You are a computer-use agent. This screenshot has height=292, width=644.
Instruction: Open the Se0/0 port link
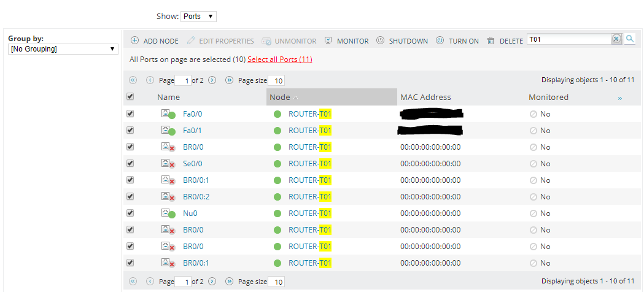(x=193, y=164)
